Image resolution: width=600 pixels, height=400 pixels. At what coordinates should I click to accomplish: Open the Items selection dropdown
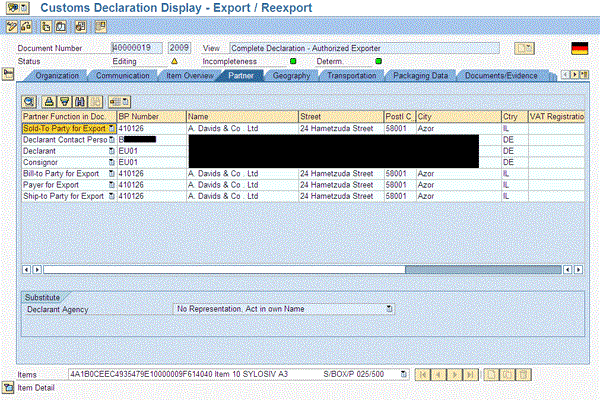click(403, 374)
